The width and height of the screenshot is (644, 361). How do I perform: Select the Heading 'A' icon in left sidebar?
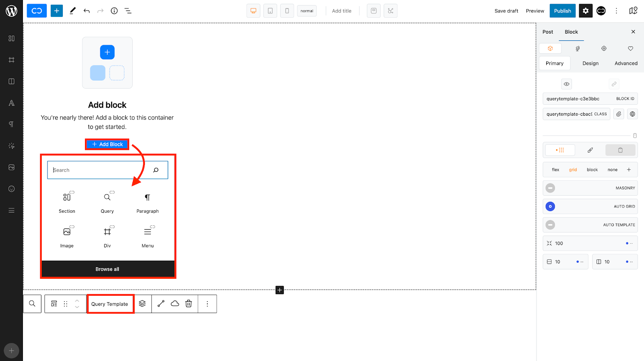(11, 103)
